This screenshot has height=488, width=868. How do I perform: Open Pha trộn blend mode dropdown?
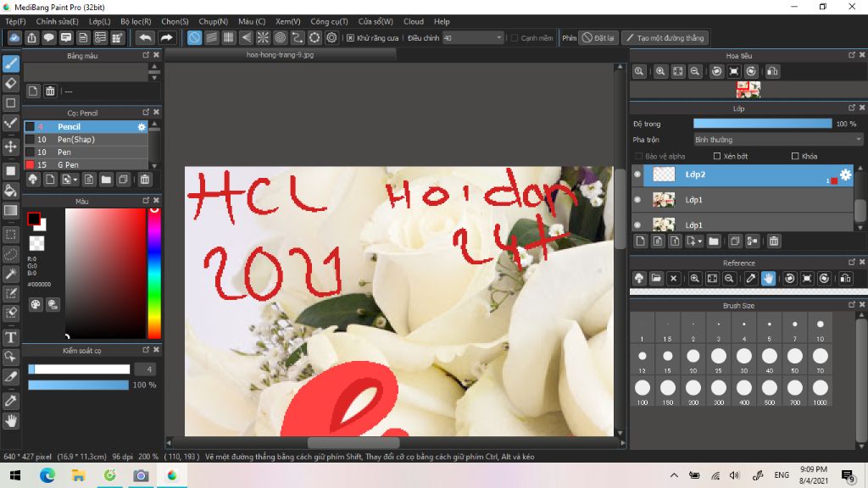(778, 140)
